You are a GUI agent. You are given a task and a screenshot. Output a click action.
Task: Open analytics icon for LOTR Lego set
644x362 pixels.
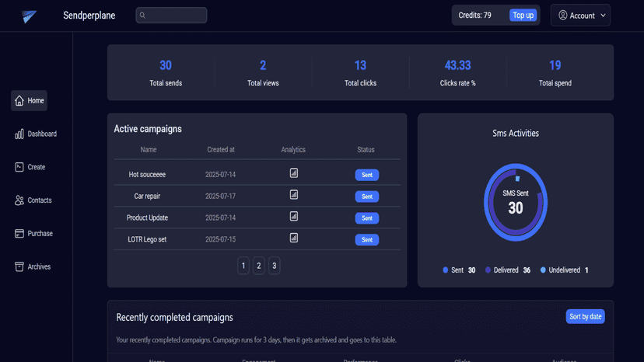coord(294,238)
